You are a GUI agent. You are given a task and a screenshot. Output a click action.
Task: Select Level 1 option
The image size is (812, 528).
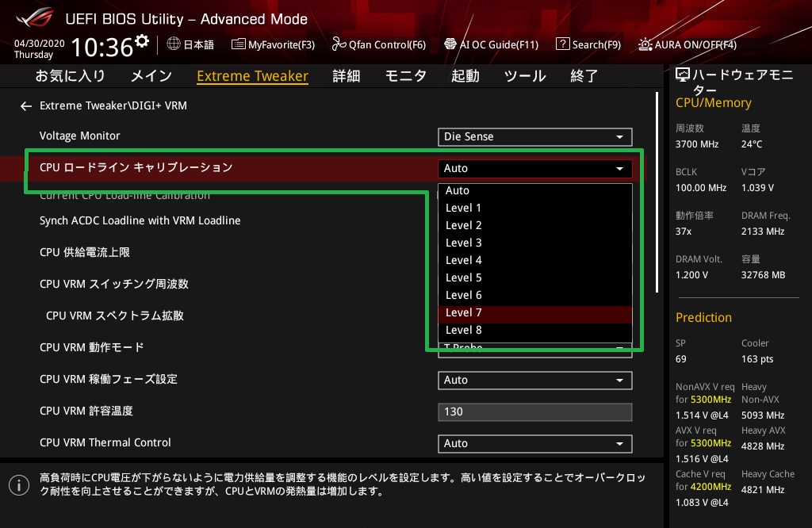pyautogui.click(x=535, y=208)
